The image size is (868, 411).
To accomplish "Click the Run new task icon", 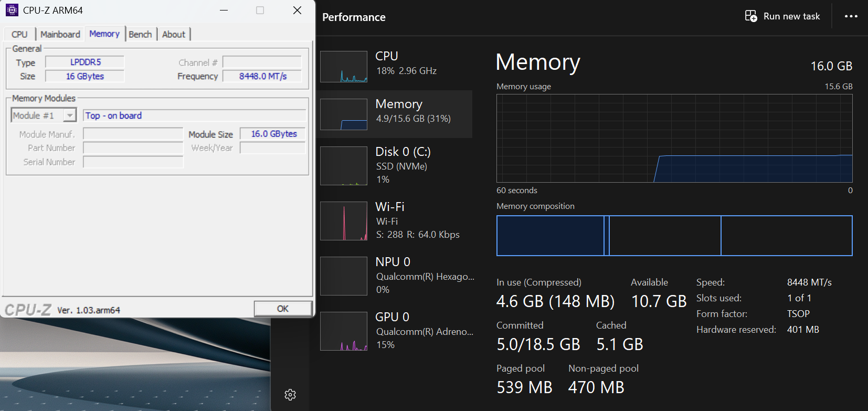I will point(751,16).
